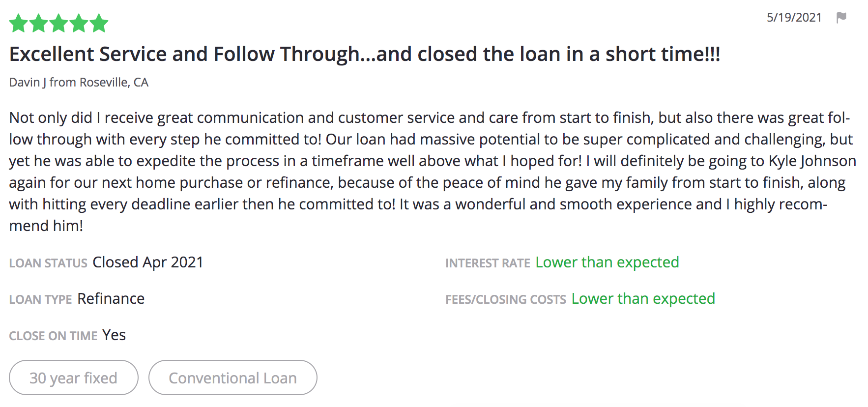Image resolution: width=868 pixels, height=407 pixels.
Task: Select the Conventional Loan tag
Action: click(233, 378)
